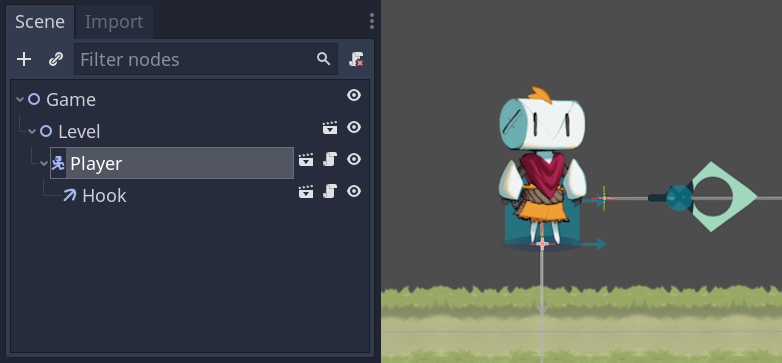Toggle visibility of the Player node
This screenshot has height=363, width=782.
[x=354, y=159]
